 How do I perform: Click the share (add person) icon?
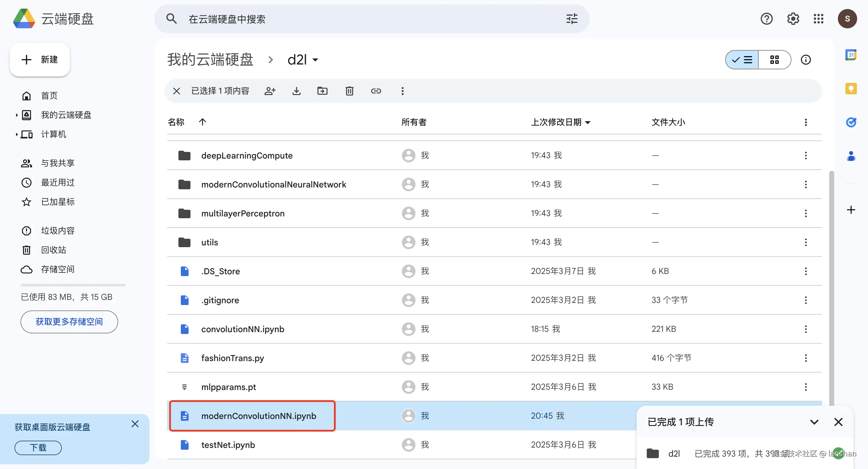point(270,91)
